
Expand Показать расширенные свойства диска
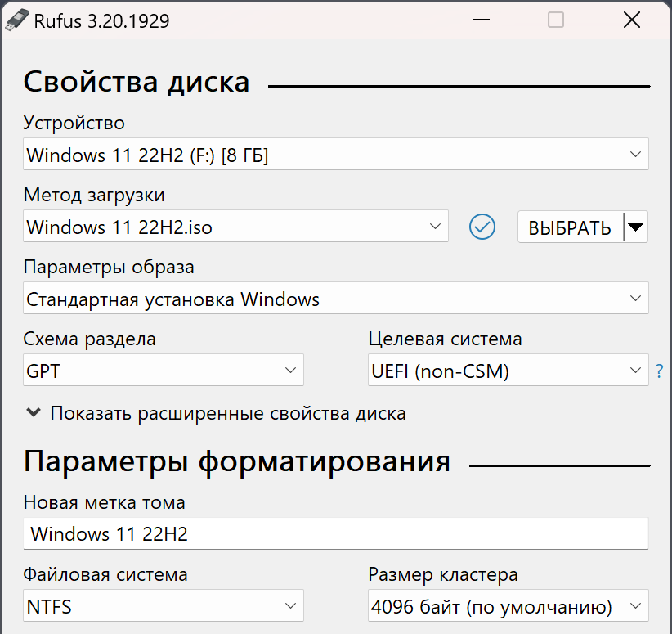pos(216,413)
